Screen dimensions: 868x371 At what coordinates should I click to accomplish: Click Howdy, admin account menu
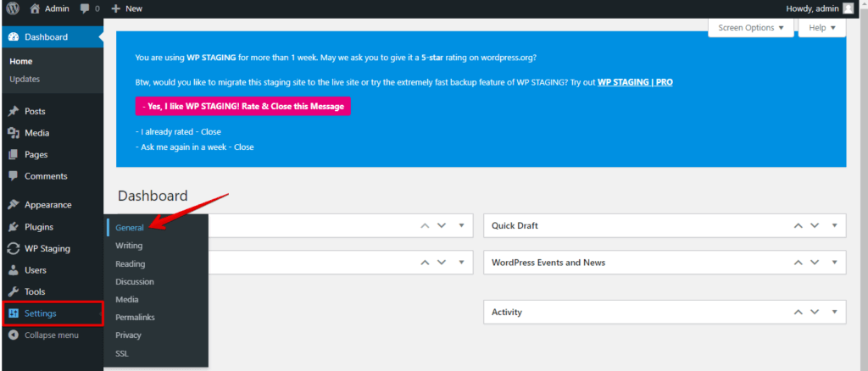click(820, 8)
